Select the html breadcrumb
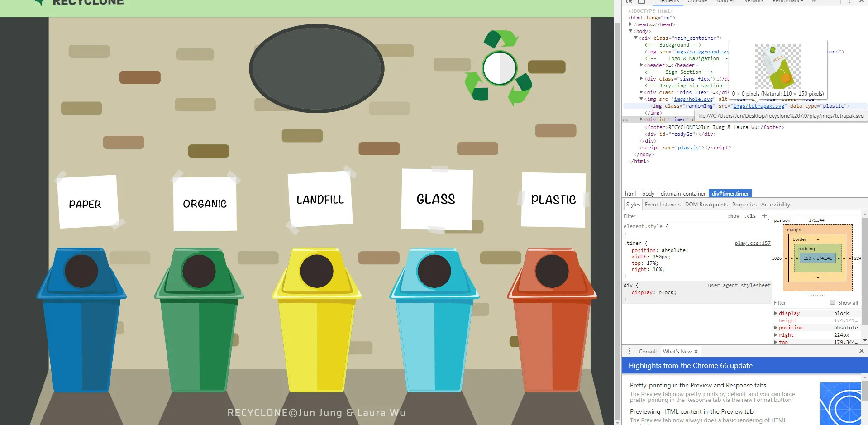Image resolution: width=868 pixels, height=425 pixels. [630, 194]
